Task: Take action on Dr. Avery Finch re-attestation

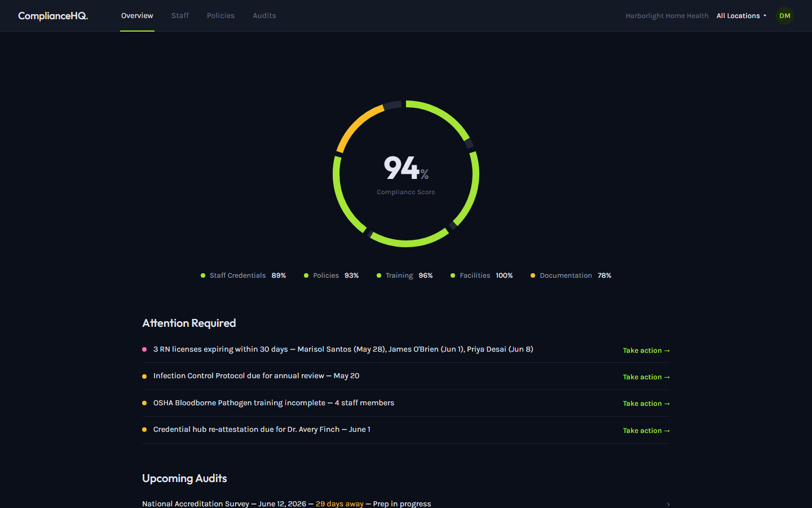Action: 646,431
